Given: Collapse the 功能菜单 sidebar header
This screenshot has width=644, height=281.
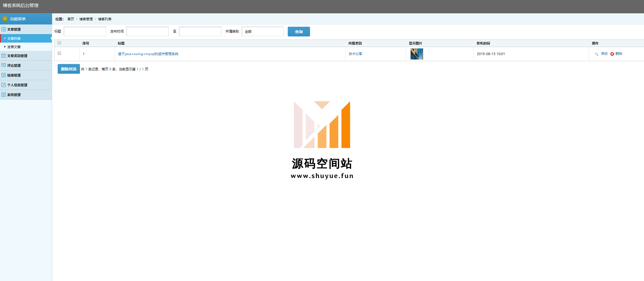Looking at the screenshot, I should coord(26,19).
